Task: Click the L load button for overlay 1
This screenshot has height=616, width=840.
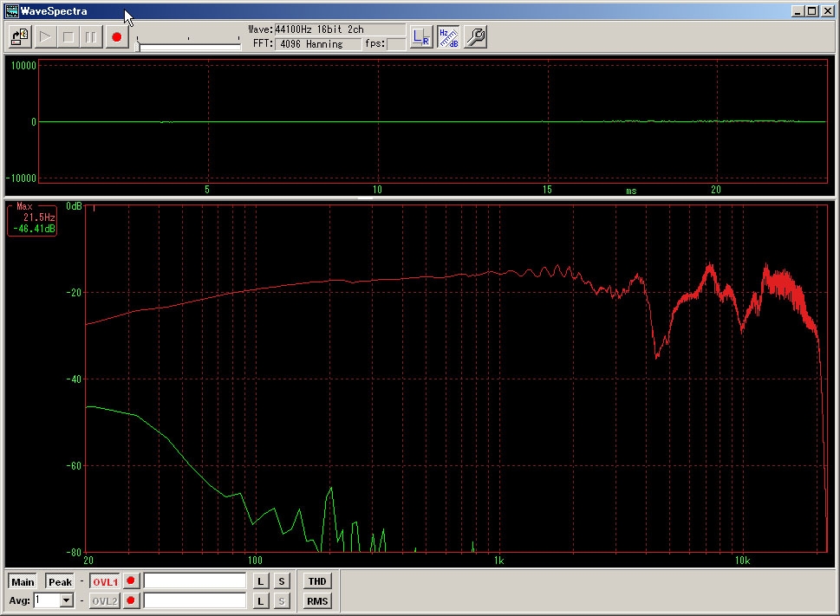Action: point(261,581)
